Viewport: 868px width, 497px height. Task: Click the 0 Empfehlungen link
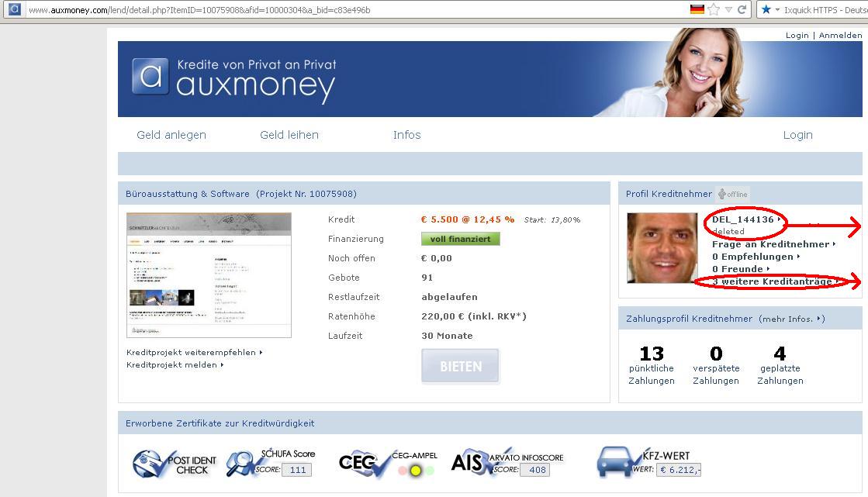pyautogui.click(x=756, y=257)
